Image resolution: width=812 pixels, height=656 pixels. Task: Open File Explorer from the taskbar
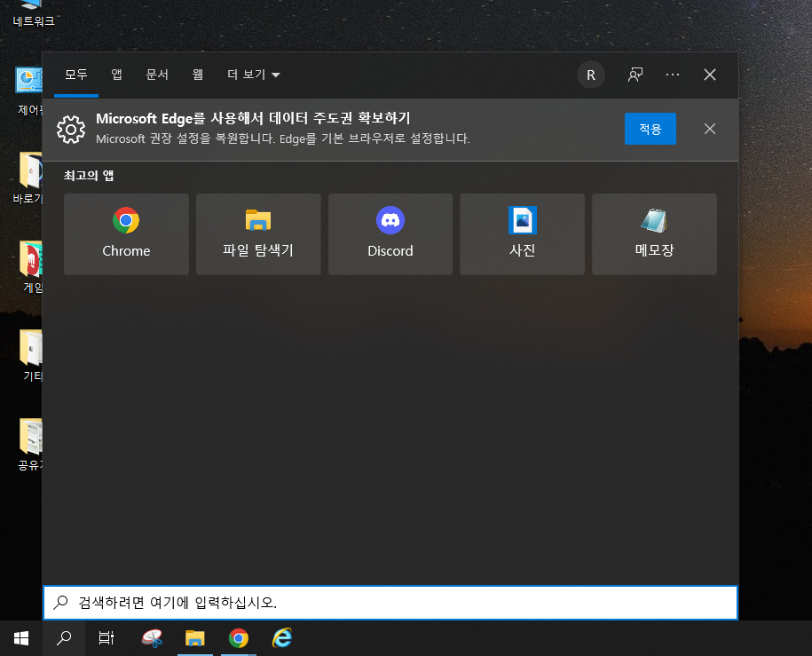coord(194,638)
